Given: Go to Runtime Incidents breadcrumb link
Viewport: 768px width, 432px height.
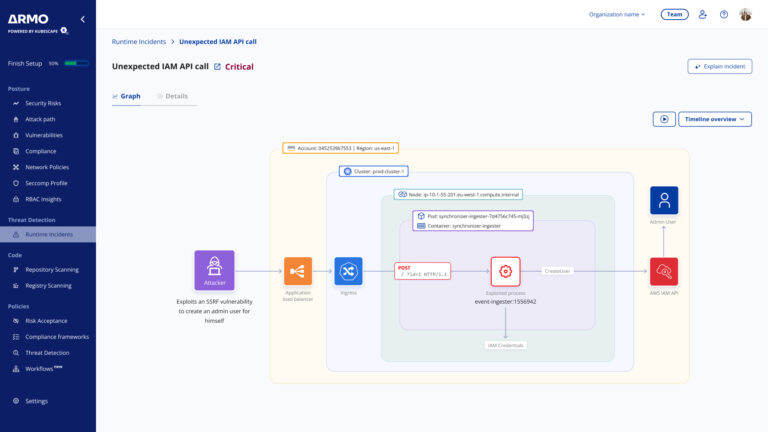Looking at the screenshot, I should [139, 42].
